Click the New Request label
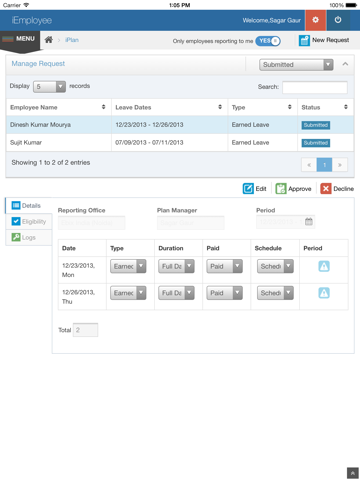Screen dimensions: 360x480 pos(330,40)
